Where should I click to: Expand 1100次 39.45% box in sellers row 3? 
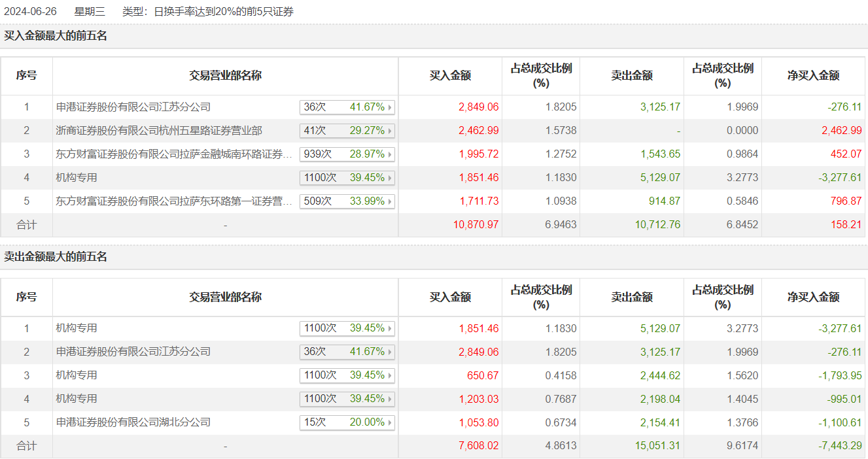click(x=347, y=375)
